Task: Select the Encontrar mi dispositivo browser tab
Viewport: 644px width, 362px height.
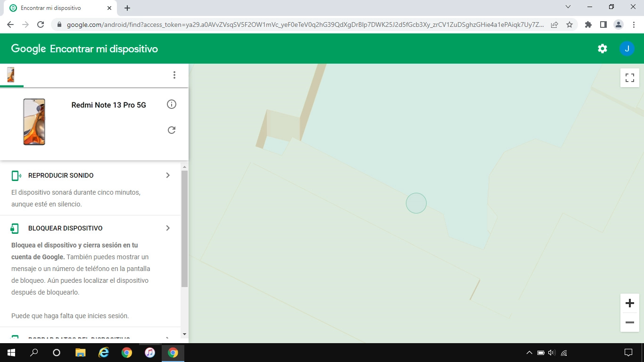Action: [57, 8]
